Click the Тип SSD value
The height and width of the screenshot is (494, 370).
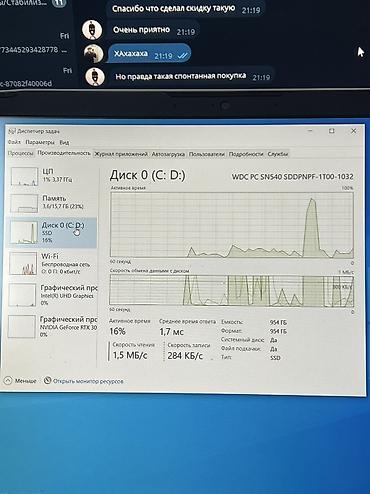pyautogui.click(x=275, y=358)
